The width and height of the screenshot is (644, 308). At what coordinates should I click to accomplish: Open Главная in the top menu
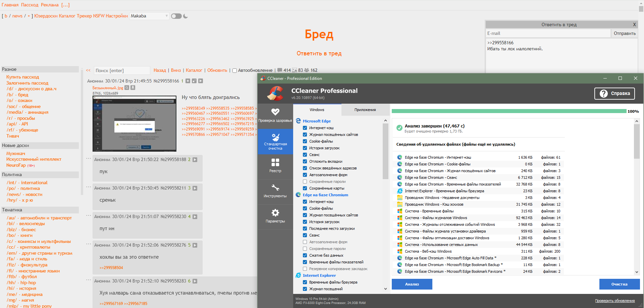(10, 5)
